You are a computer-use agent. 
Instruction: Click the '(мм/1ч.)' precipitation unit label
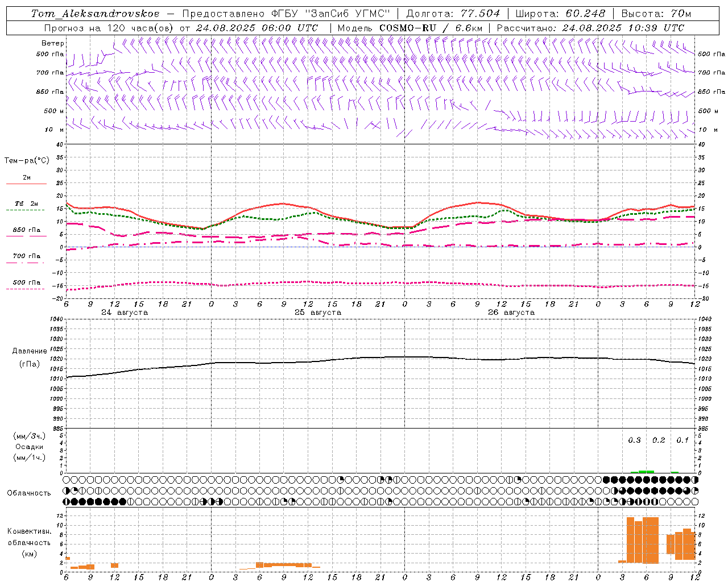pyautogui.click(x=30, y=458)
